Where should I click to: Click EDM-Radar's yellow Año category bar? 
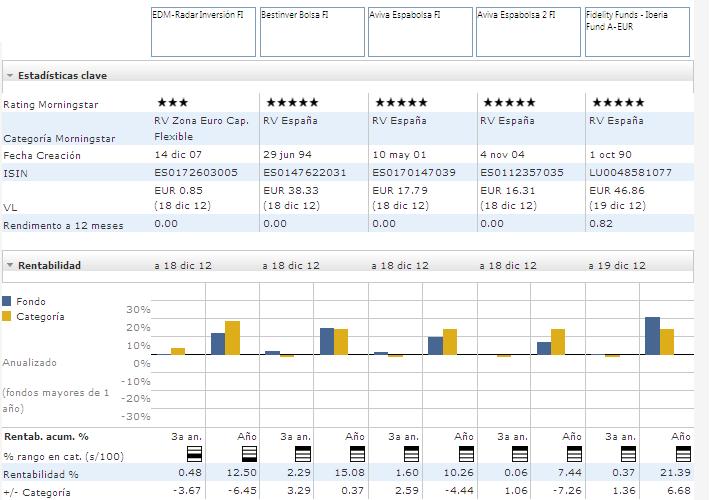232,338
